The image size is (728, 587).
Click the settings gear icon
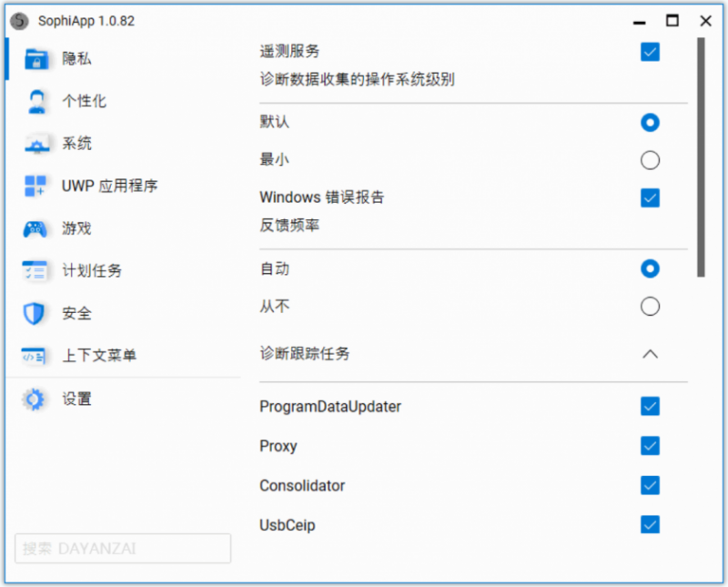(34, 399)
